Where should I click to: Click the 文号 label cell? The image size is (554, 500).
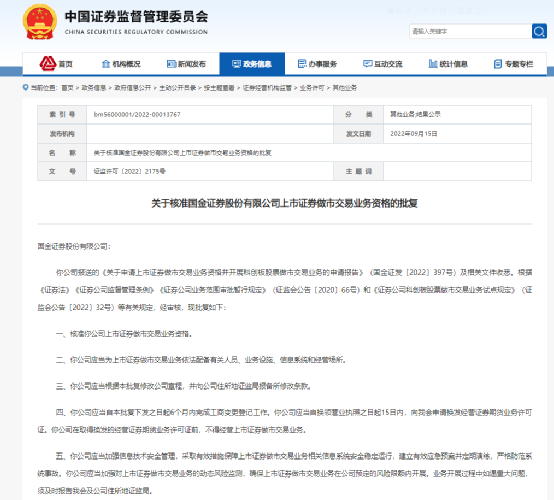62,171
